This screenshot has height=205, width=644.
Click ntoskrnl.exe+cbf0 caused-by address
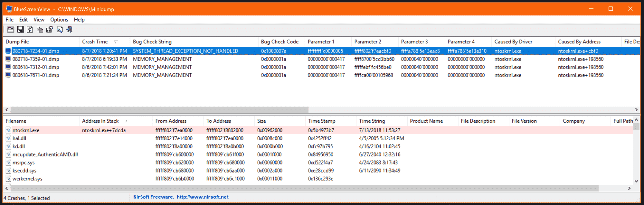click(578, 51)
